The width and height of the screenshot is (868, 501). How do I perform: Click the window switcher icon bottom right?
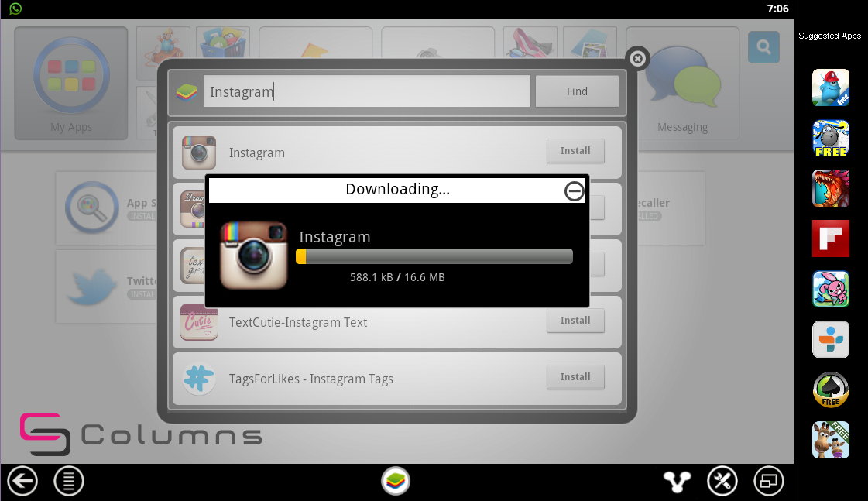tap(769, 480)
